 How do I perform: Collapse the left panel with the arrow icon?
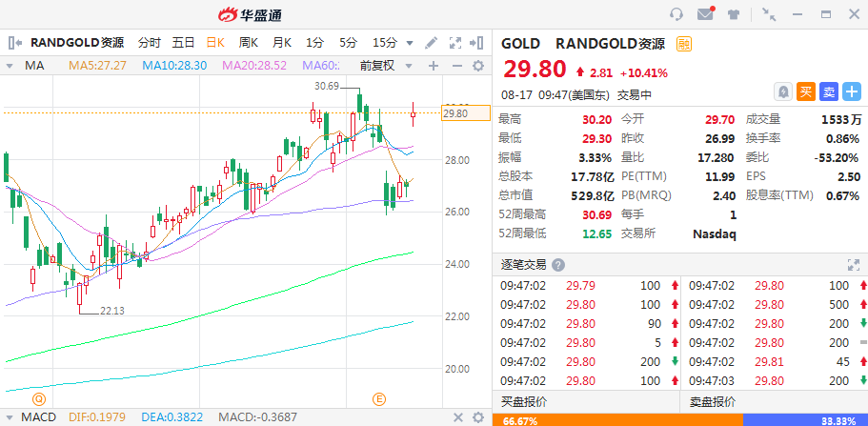(x=15, y=43)
